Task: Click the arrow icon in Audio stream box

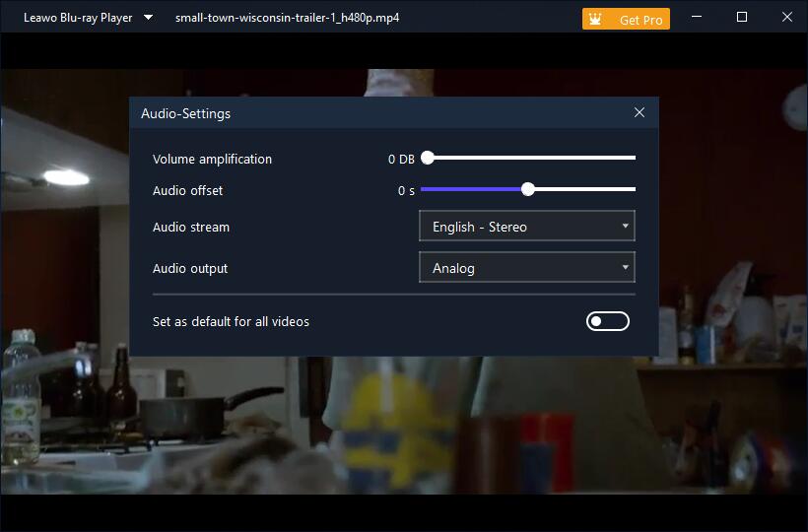Action: pos(625,227)
